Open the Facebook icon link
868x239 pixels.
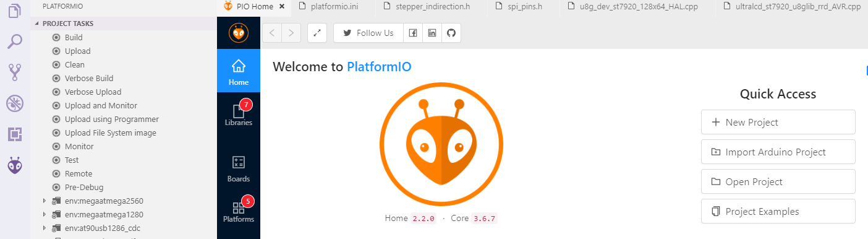413,33
